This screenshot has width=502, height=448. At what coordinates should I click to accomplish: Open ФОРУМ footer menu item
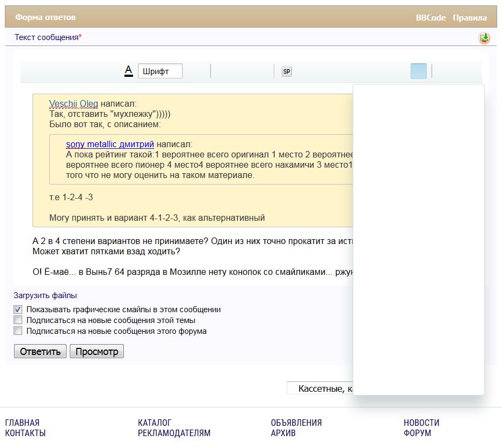click(418, 433)
